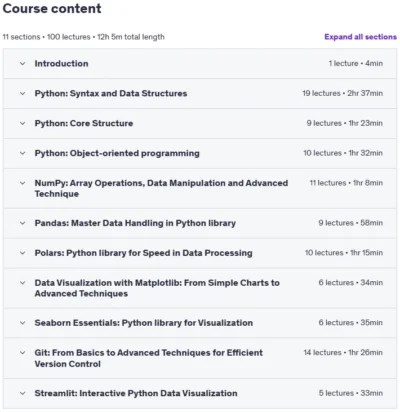Screen dimensions: 400x412
Task: Expand Python: Core Structure chevron
Action: 22,123
